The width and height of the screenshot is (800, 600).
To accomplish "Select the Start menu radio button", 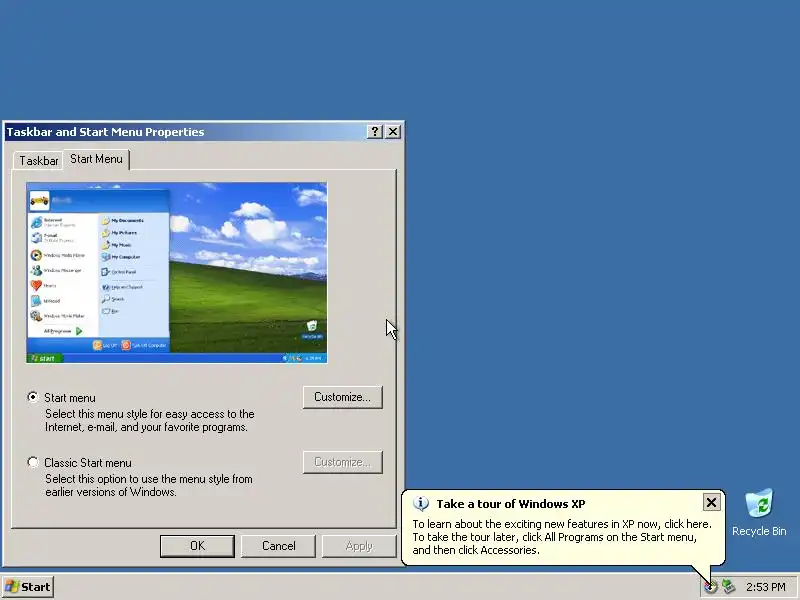I will (x=33, y=397).
